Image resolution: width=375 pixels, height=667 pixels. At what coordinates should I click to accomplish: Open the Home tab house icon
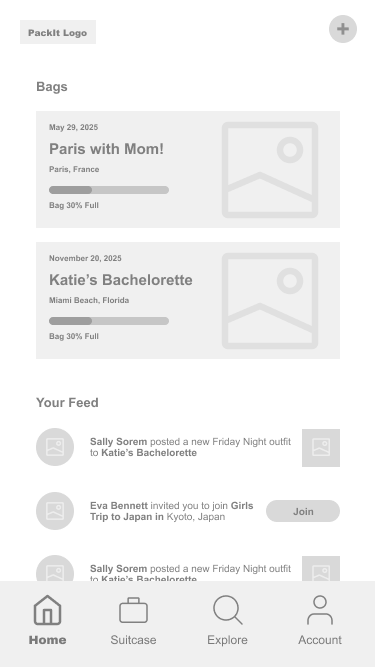pos(48,610)
